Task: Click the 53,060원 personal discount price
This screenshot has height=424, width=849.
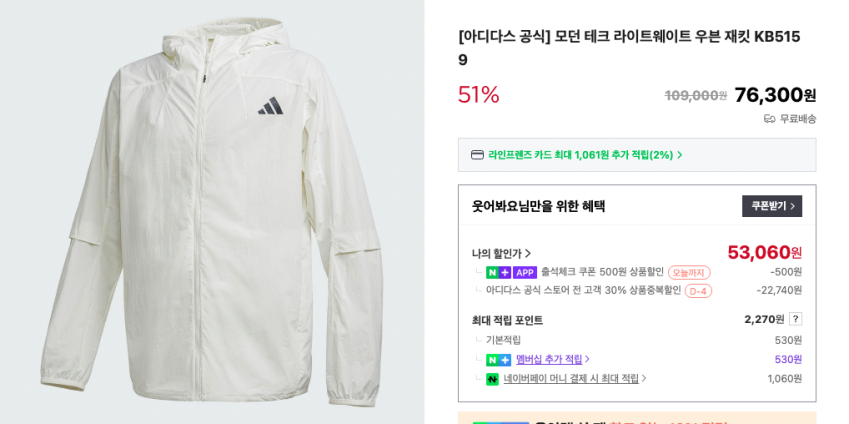Action: [x=764, y=252]
